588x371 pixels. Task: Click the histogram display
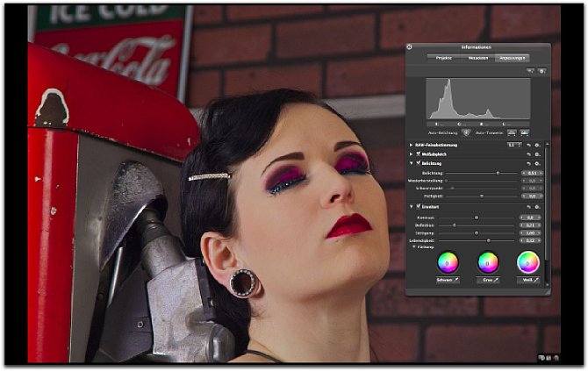click(478, 99)
